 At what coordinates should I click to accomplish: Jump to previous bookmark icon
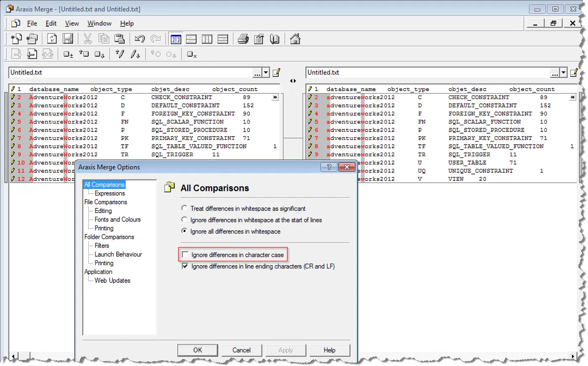click(84, 54)
